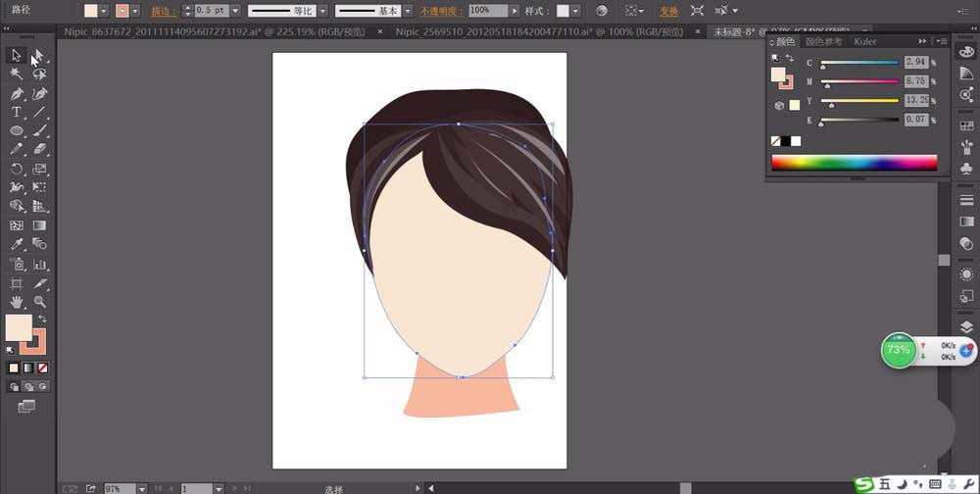Click the 不透明度 opacity link
Screen dimensions: 980x494
(441, 11)
